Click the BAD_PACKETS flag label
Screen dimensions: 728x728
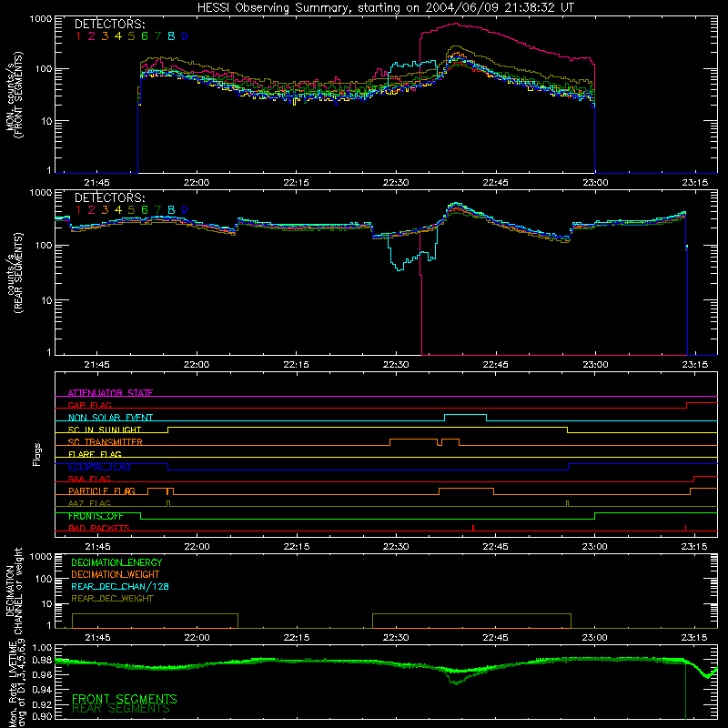99,528
